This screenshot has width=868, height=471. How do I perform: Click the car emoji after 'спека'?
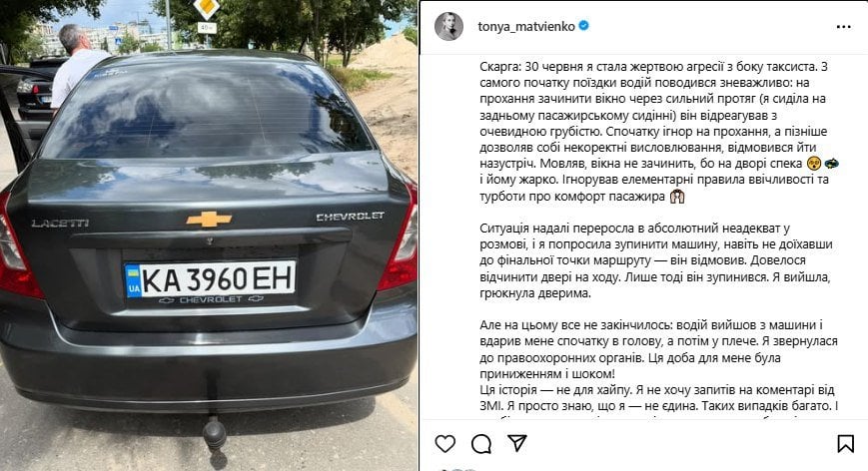pos(831,164)
